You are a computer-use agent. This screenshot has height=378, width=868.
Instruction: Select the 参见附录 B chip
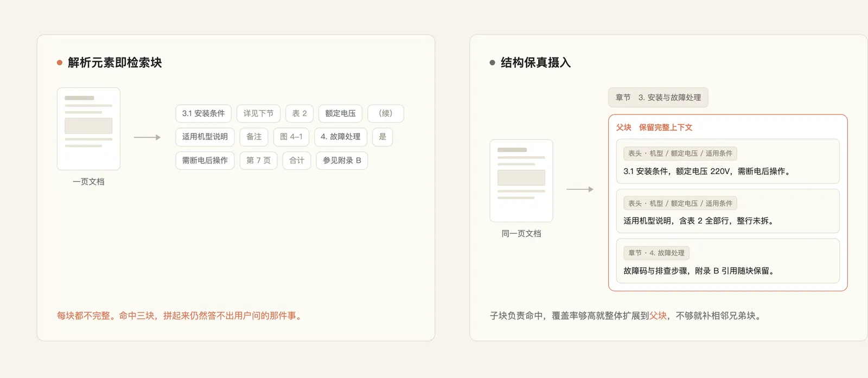coord(342,161)
